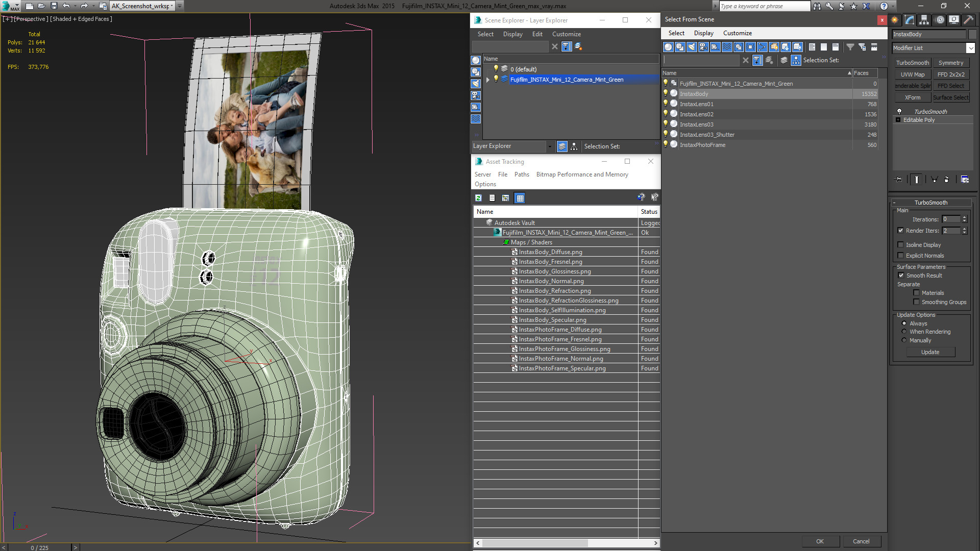
Task: Switch Asset Tracking to table view
Action: tap(520, 198)
